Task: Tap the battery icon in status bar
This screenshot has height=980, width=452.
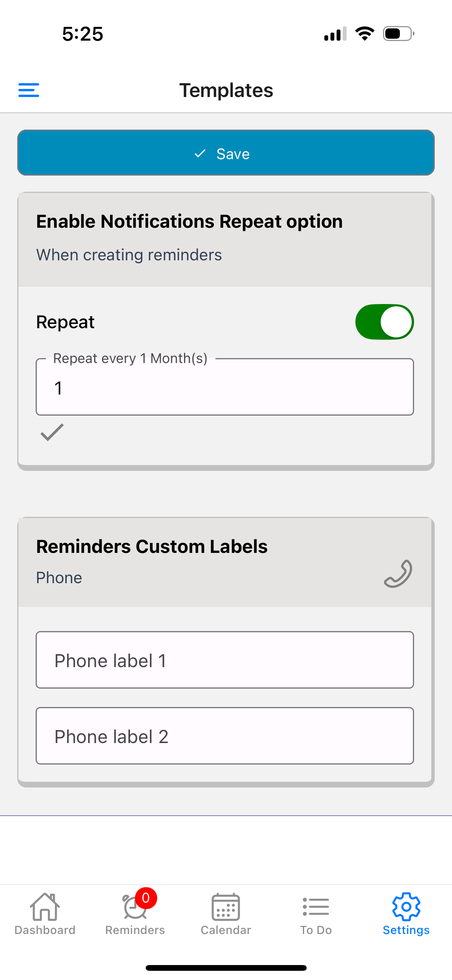Action: (398, 34)
